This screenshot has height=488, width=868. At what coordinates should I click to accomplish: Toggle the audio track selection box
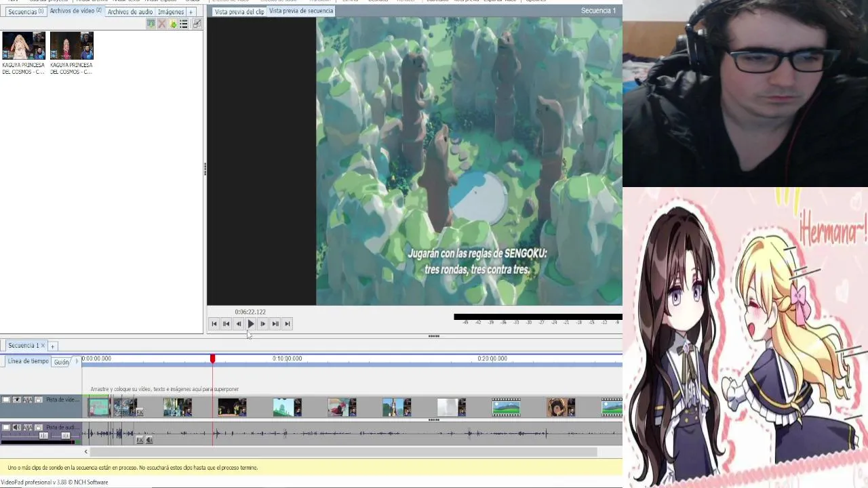(6, 428)
